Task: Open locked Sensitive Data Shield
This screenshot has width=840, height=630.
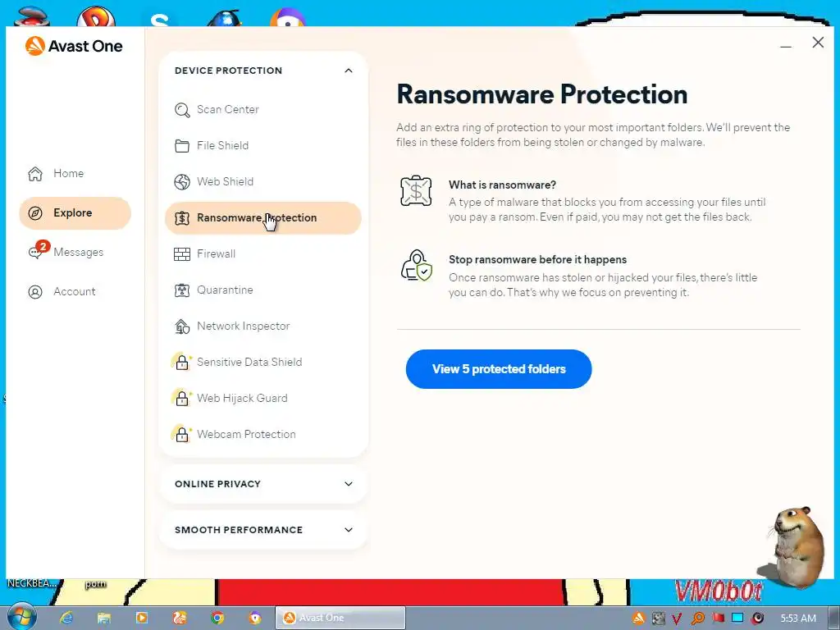Action: click(x=263, y=362)
